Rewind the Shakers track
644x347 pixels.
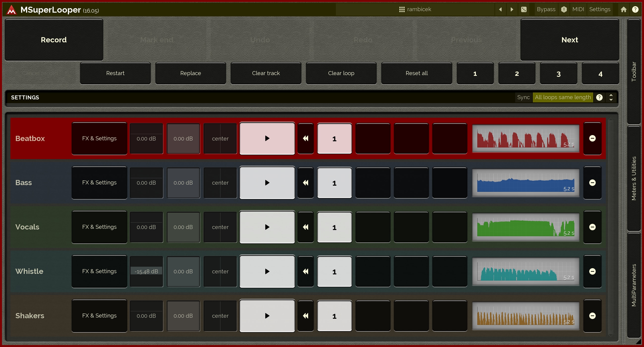[x=305, y=316]
